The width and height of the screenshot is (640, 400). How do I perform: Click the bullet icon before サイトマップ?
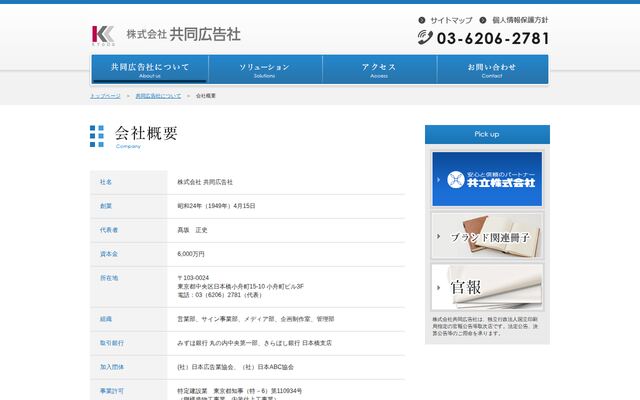[422, 20]
